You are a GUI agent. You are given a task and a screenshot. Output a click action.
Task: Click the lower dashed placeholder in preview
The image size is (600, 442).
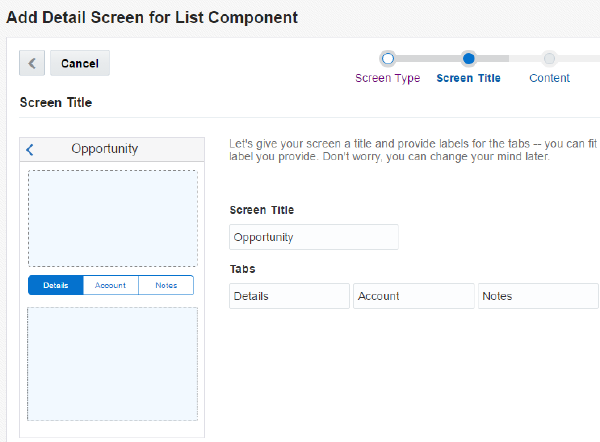(112, 363)
